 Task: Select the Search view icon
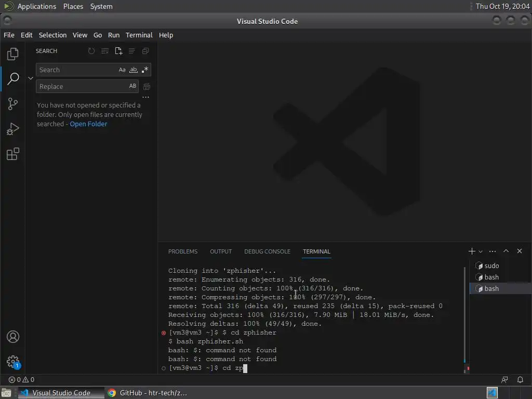pos(13,79)
